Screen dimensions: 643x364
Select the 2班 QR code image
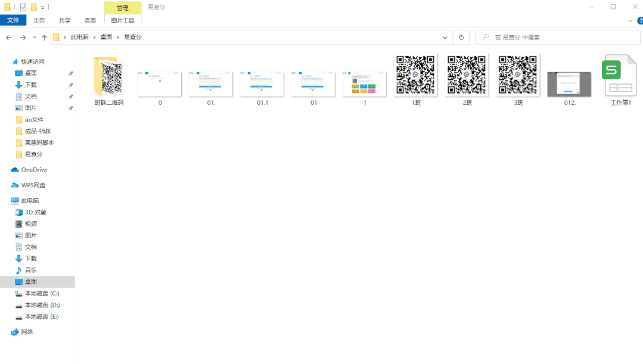point(467,79)
